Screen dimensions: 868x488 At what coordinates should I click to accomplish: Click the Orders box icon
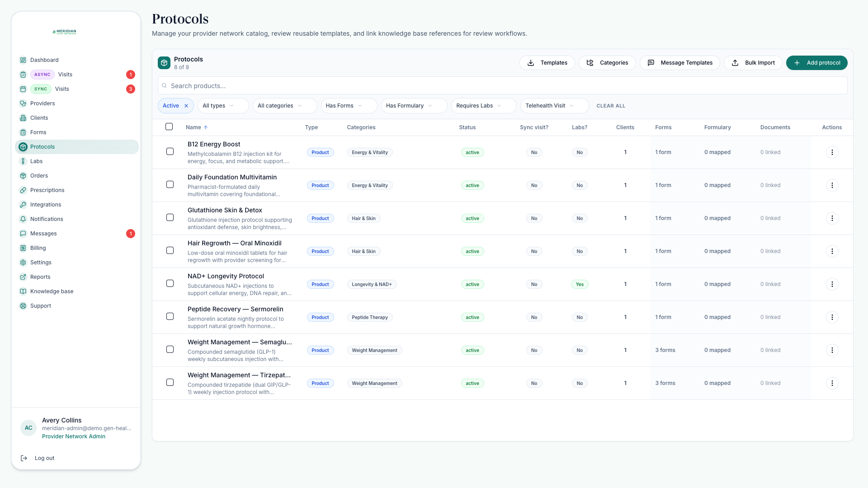coord(23,176)
